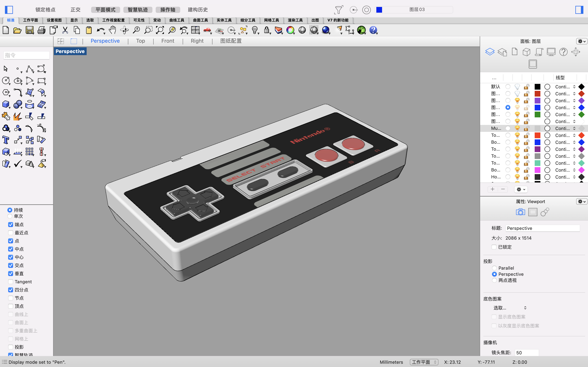
Task: Click the black color swatch of 默认 layer
Action: click(x=538, y=87)
